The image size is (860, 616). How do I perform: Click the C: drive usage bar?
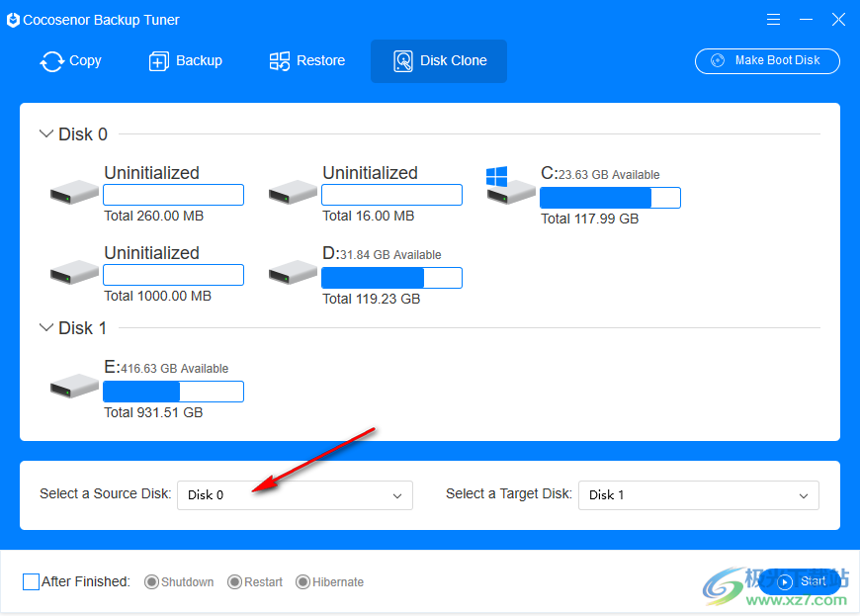(610, 198)
